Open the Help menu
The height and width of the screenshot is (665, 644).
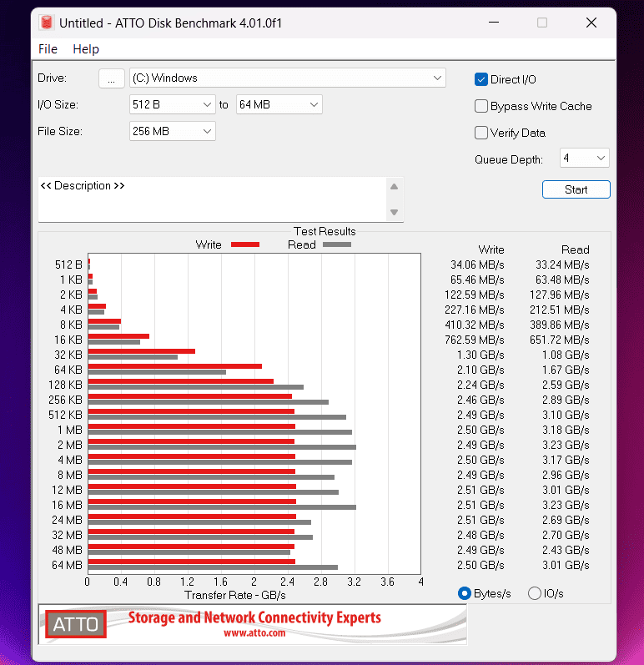pyautogui.click(x=86, y=49)
